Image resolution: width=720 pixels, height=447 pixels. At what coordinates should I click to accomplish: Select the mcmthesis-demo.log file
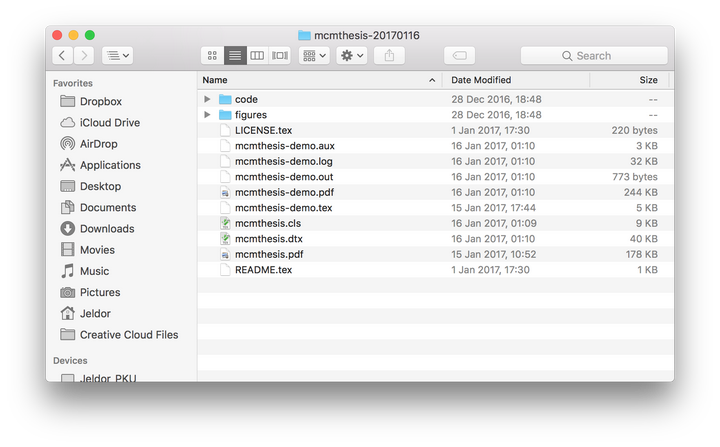coord(435,161)
